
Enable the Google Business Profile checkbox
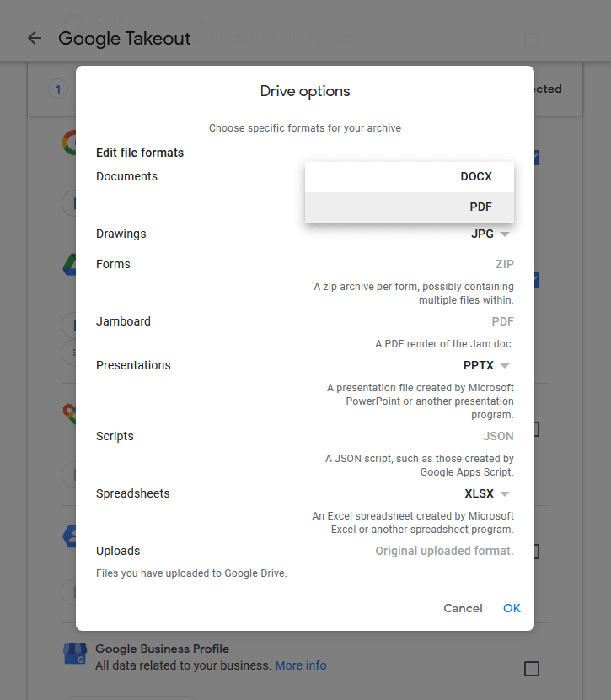[531, 668]
